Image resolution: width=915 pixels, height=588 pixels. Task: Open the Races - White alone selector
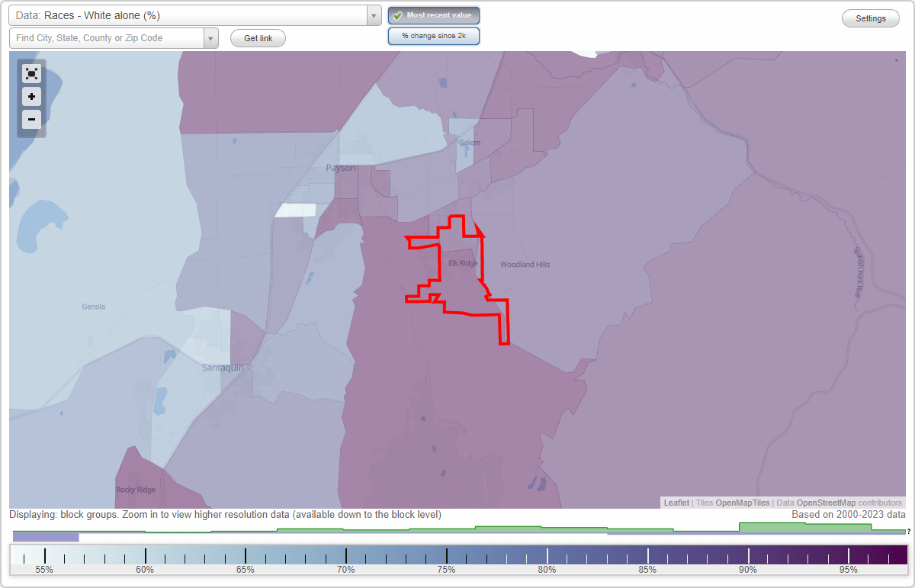(191, 15)
